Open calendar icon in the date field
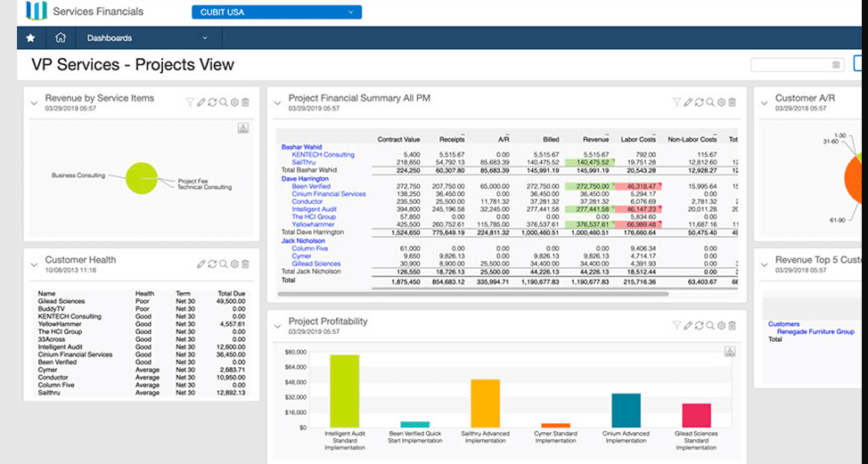This screenshot has width=868, height=464. pyautogui.click(x=836, y=65)
